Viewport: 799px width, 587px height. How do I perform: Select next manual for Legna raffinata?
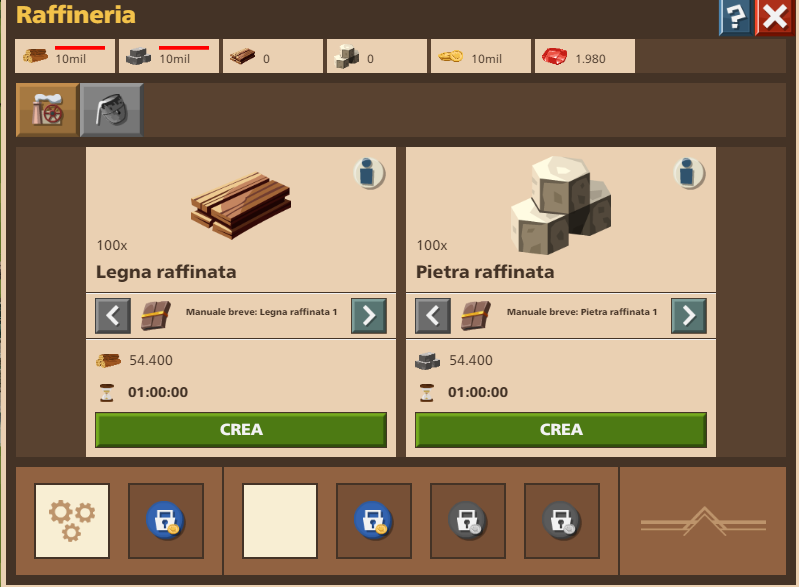[369, 316]
